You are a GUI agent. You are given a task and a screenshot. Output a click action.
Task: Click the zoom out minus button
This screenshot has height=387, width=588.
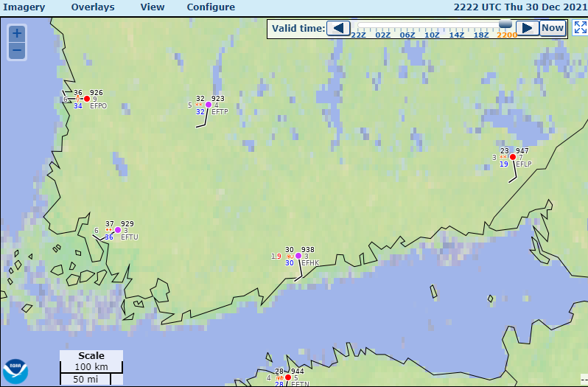(17, 51)
